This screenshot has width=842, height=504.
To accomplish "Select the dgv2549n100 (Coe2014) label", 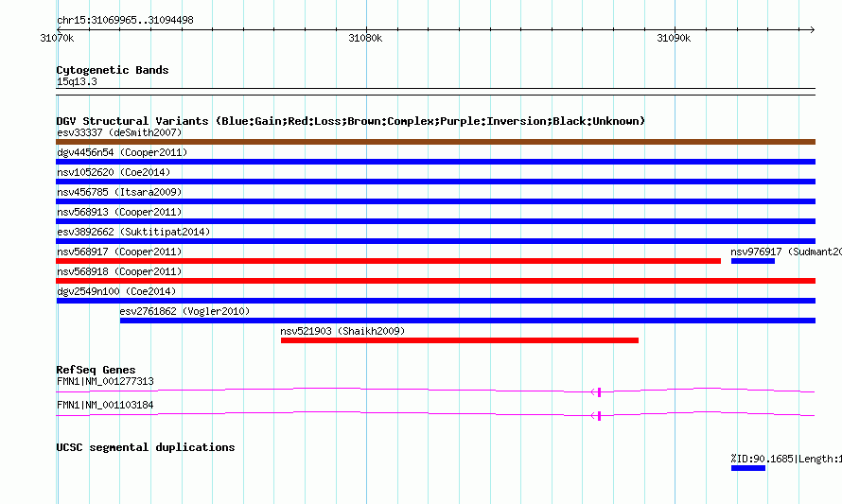I will coord(116,291).
